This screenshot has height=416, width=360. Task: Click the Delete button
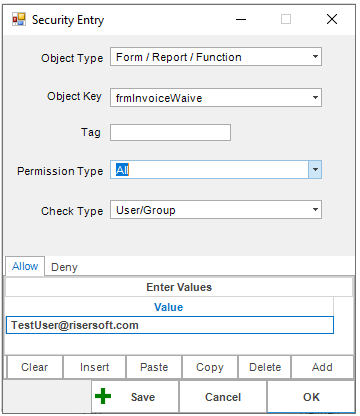pos(265,367)
